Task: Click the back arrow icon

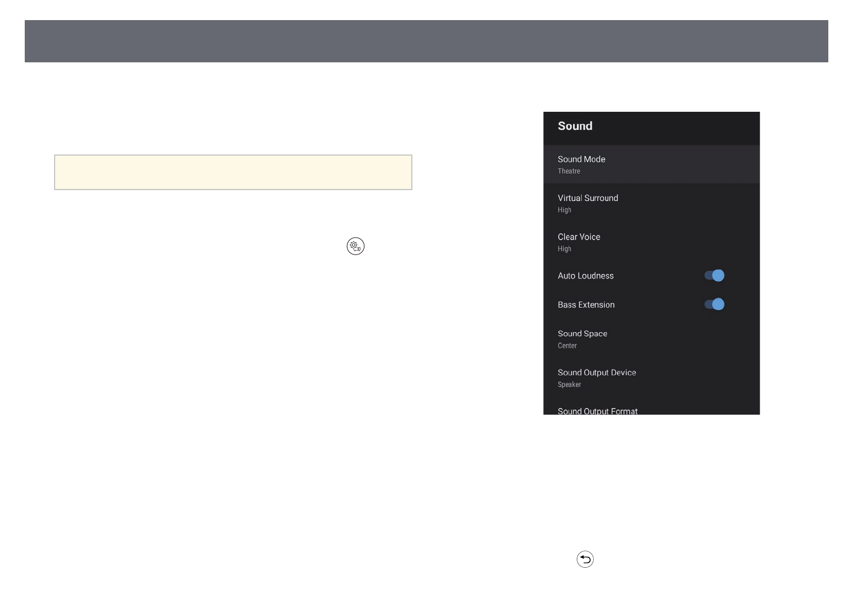Action: (585, 559)
